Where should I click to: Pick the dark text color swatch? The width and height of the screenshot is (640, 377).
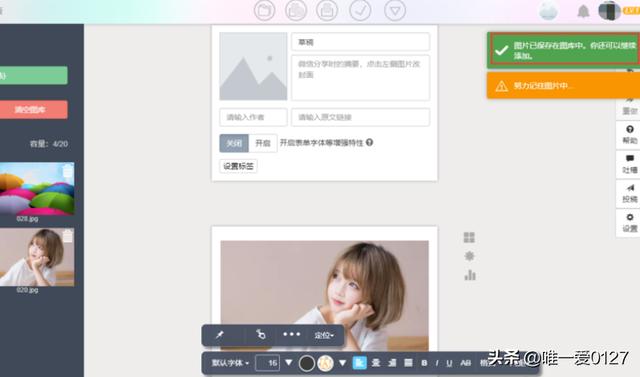point(307,363)
